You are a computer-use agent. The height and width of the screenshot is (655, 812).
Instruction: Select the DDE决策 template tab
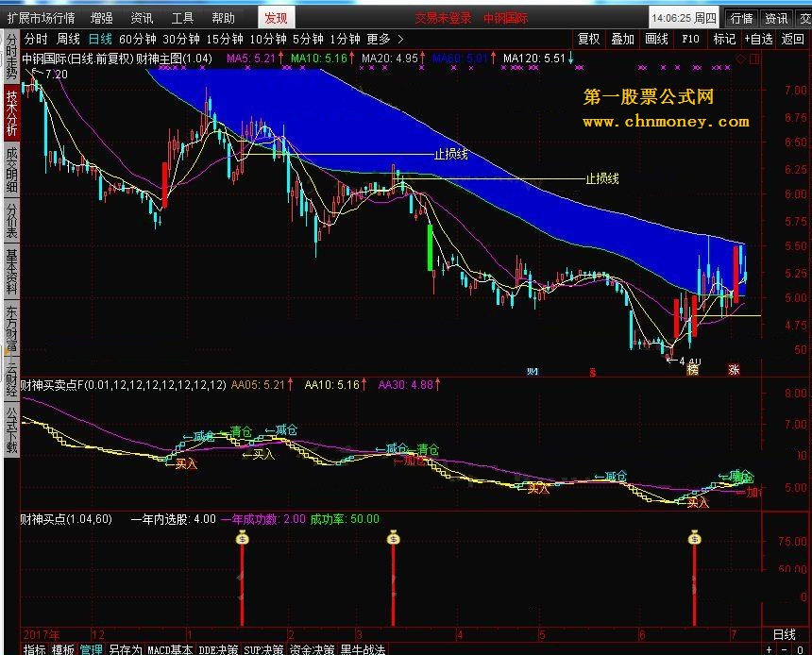pos(218,649)
